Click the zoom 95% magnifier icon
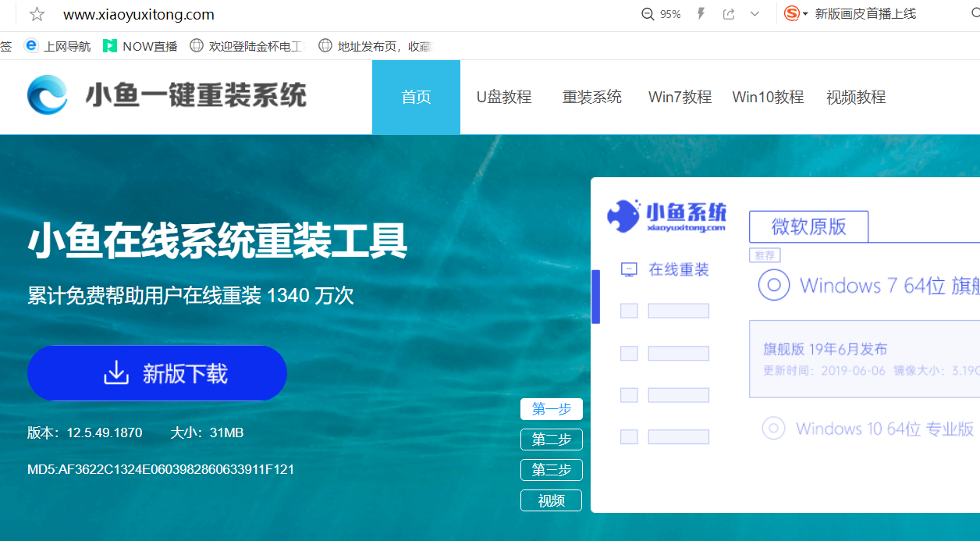Image resolution: width=980 pixels, height=541 pixels. (648, 14)
